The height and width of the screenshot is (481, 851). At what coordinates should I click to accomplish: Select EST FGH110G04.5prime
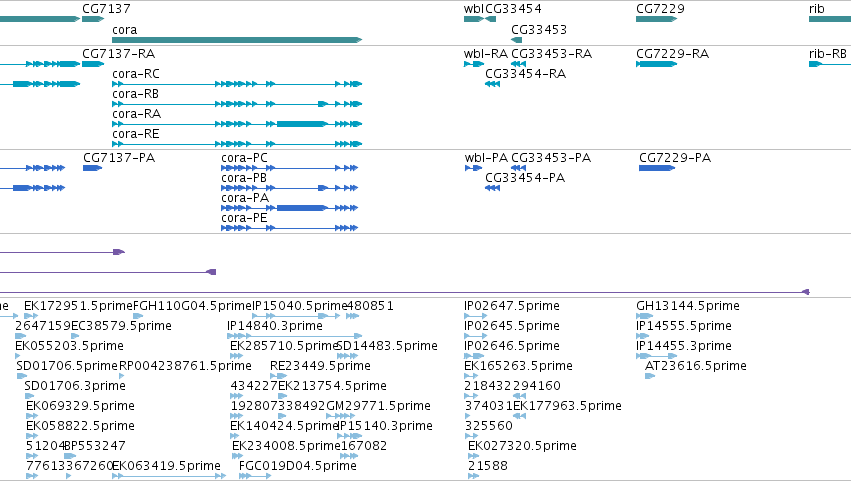pyautogui.click(x=193, y=306)
